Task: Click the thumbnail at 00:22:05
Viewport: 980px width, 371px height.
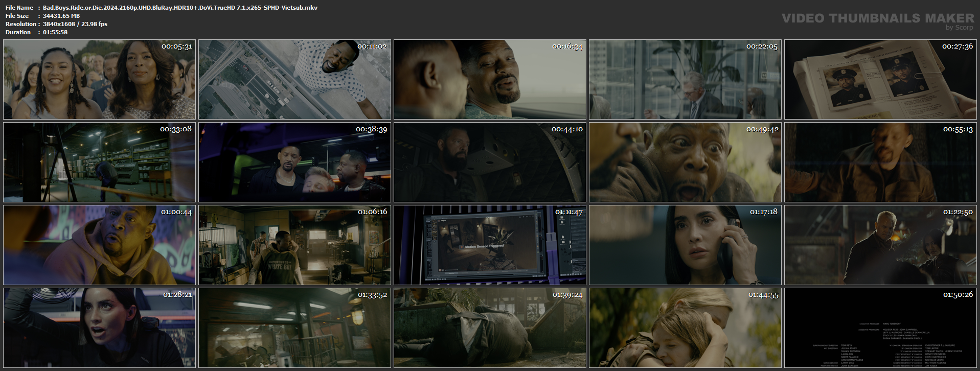Action: tap(685, 79)
